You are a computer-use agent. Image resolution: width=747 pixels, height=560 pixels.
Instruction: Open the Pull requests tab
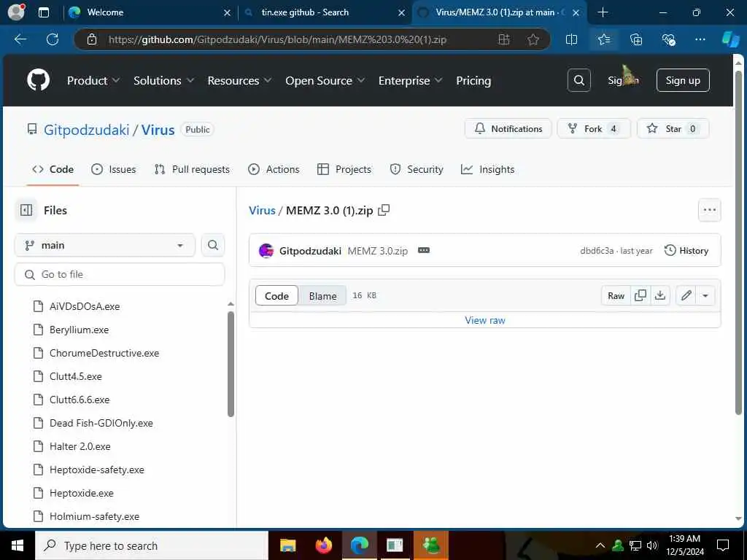tap(192, 169)
